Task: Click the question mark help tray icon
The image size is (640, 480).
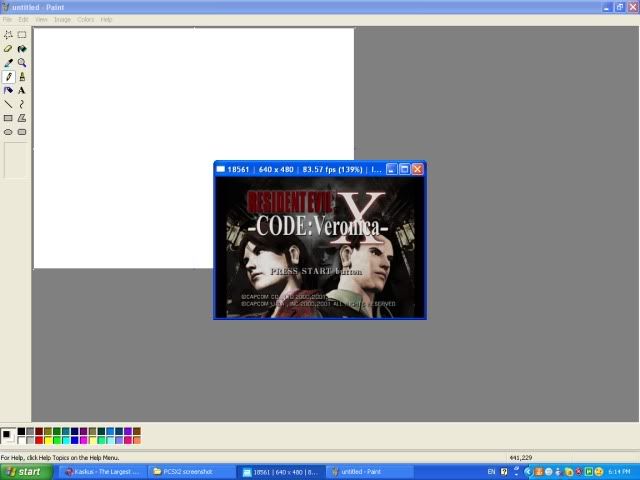Action: (504, 472)
